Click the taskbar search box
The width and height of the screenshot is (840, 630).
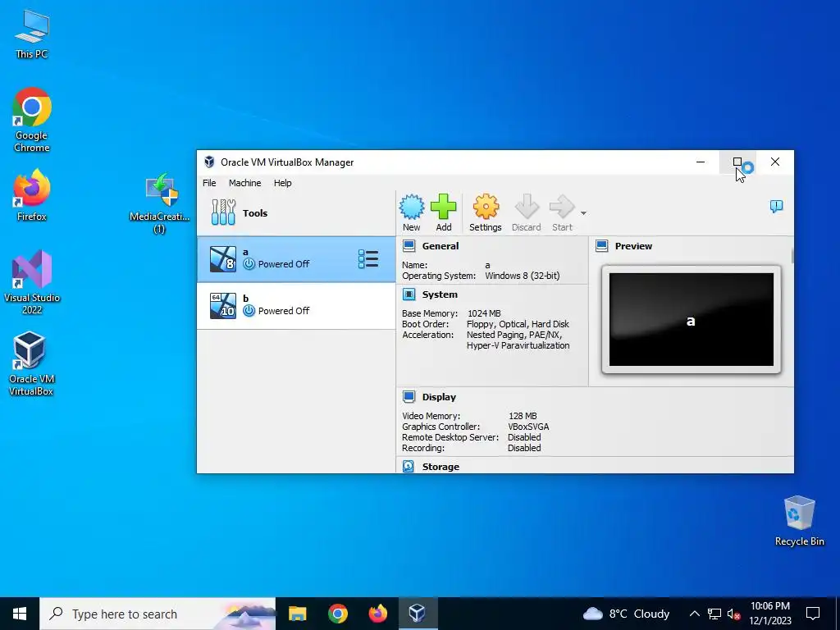tap(157, 614)
